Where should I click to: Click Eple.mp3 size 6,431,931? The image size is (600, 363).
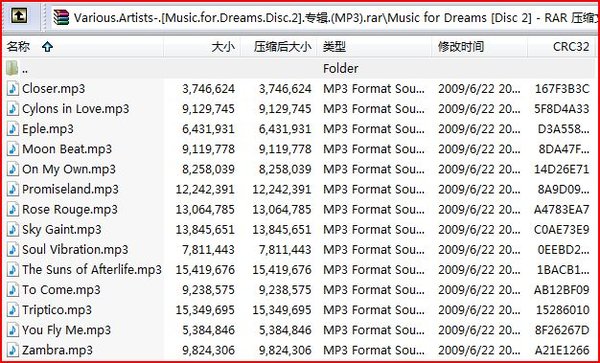coord(209,129)
